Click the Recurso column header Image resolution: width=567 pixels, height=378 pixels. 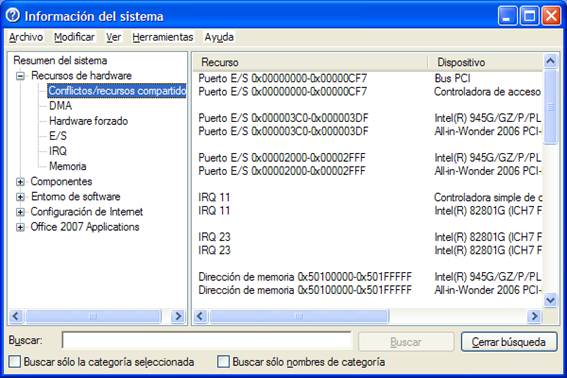click(310, 62)
